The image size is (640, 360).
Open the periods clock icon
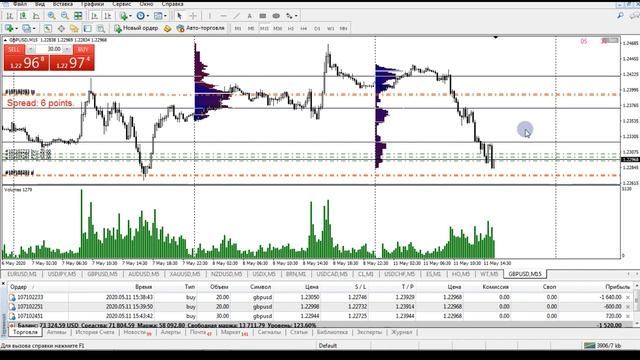(140, 16)
